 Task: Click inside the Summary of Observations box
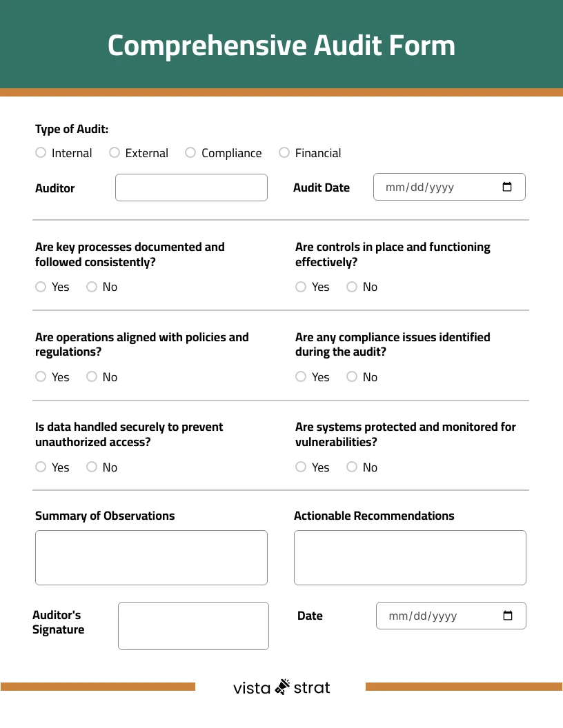pyautogui.click(x=151, y=557)
